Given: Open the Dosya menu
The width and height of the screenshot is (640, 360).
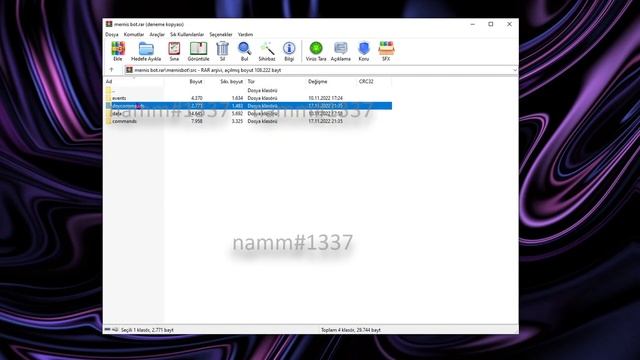Looking at the screenshot, I should (112, 35).
